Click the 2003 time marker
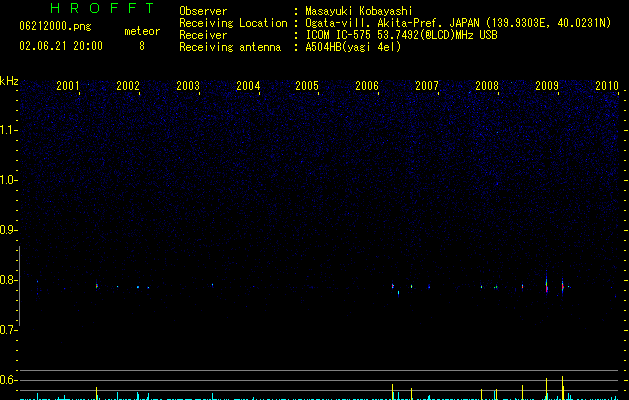The height and width of the screenshot is (400, 629). 188,85
